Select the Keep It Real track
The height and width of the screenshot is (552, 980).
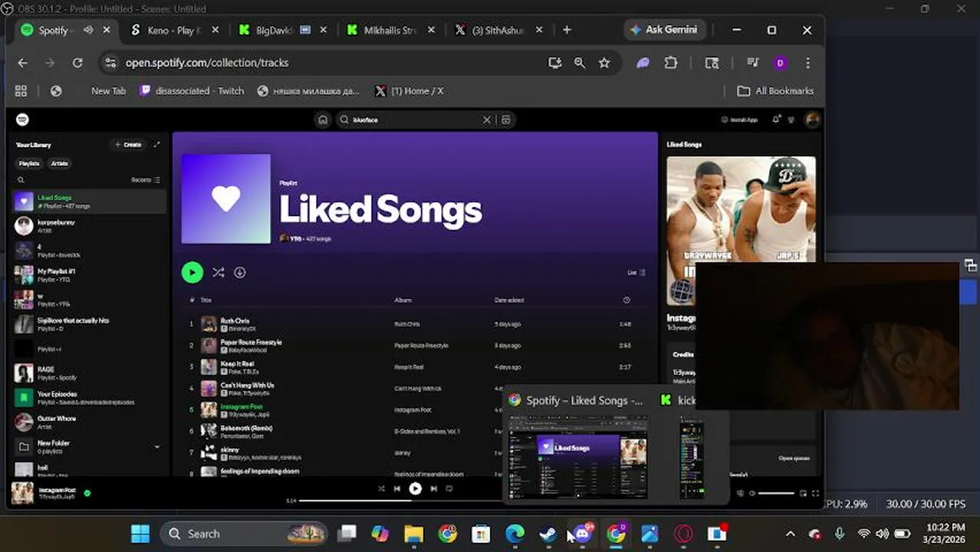pos(414,367)
